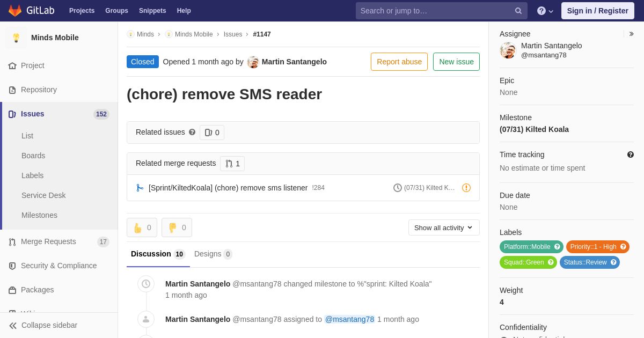Viewport: 644px width, 338px height.
Task: Click the related issues count badge 0
Action: click(x=212, y=133)
